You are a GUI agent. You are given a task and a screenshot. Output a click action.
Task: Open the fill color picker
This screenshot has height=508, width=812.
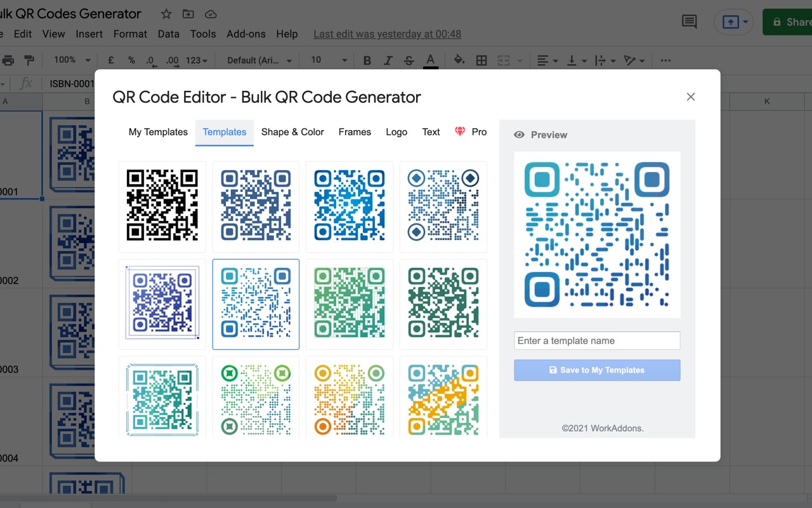pyautogui.click(x=459, y=60)
